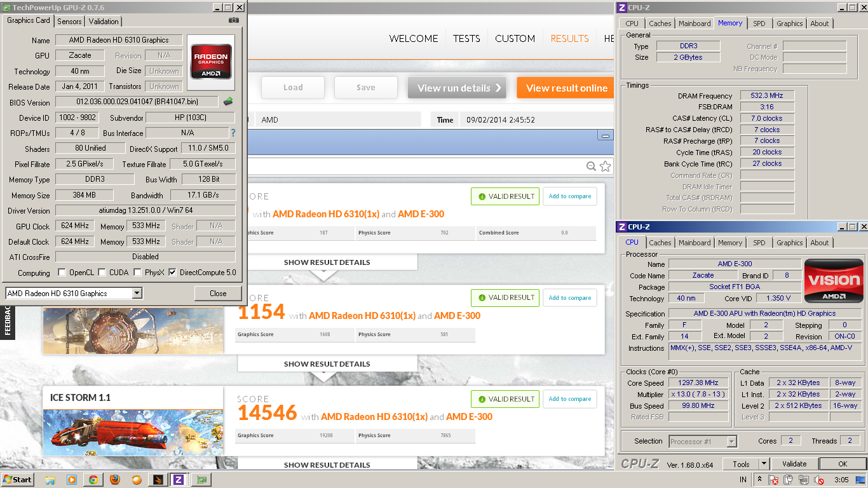Click the Close button in GPU-Z

coord(218,294)
